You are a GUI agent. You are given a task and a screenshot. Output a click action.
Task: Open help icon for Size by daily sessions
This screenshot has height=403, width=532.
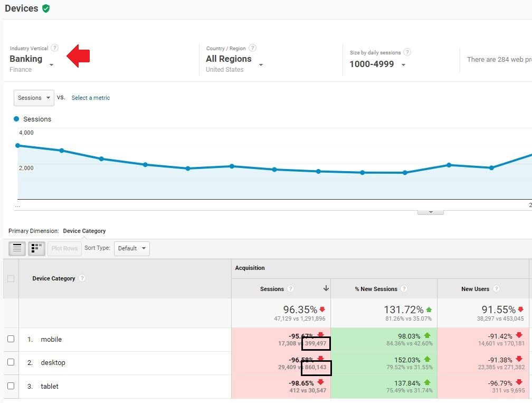(x=407, y=52)
